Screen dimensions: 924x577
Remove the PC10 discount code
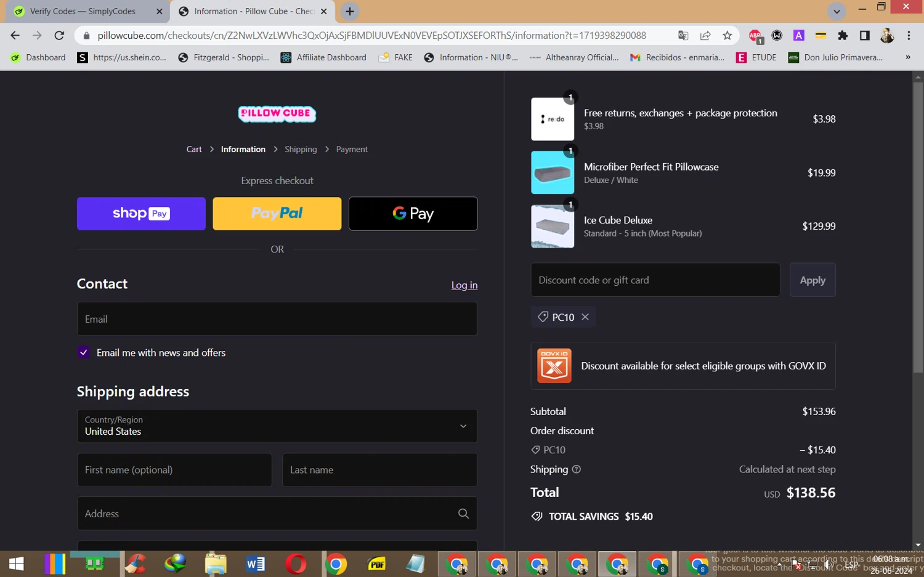[x=585, y=317]
